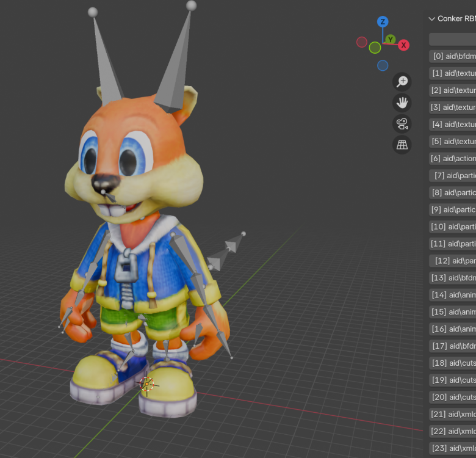This screenshot has height=458, width=476.
Task: Choose entry [9] aid\partic
Action: tap(452, 209)
